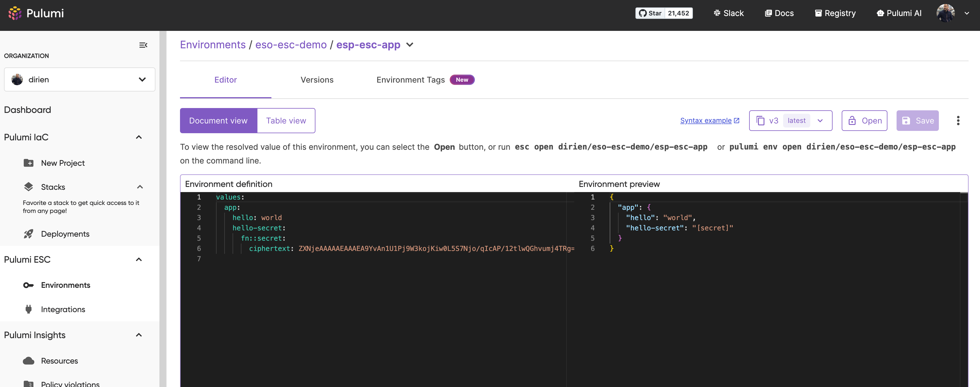Click the "hello: world" line in the editor
980x387 pixels.
tap(257, 218)
